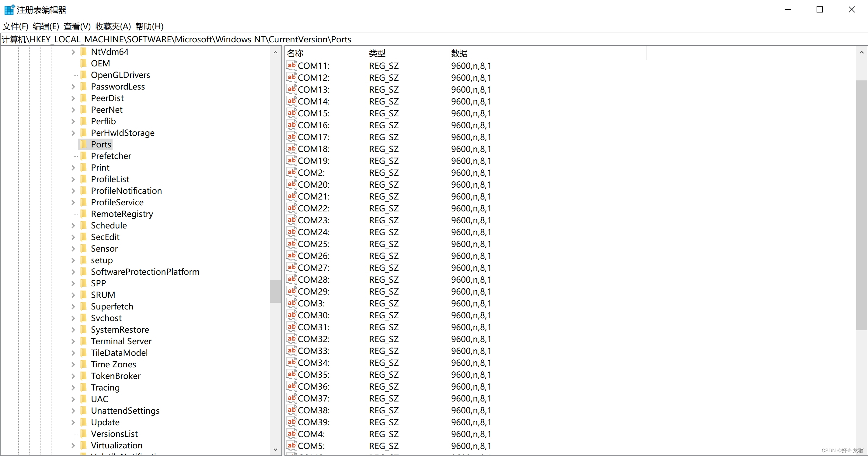This screenshot has width=868, height=456.
Task: Click the Terminal Server folder icon
Action: coord(84,341)
